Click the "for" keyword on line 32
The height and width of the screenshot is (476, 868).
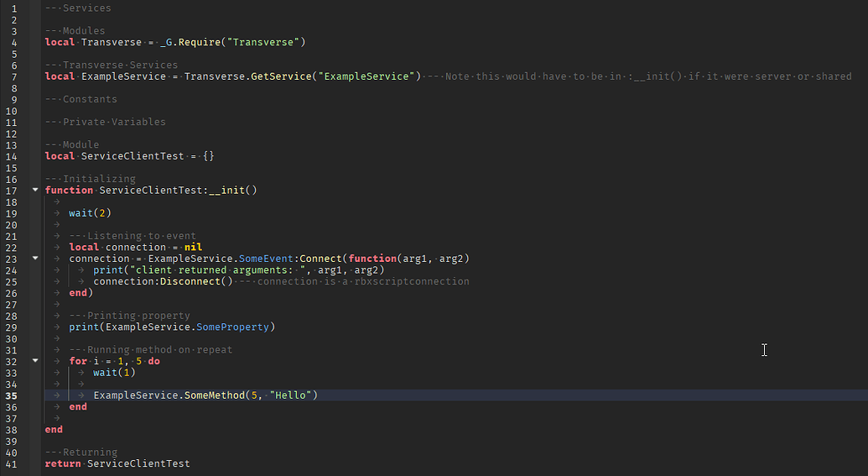pos(78,361)
